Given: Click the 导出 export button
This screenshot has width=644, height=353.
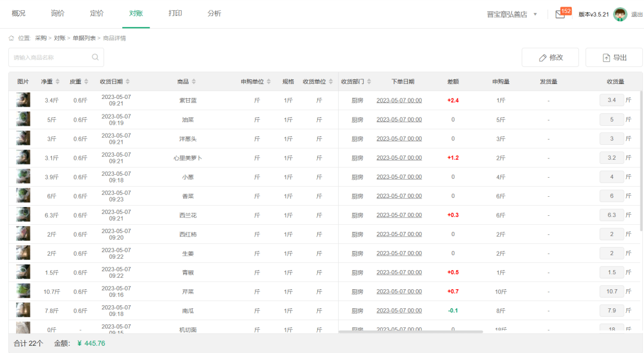Looking at the screenshot, I should coord(614,57).
